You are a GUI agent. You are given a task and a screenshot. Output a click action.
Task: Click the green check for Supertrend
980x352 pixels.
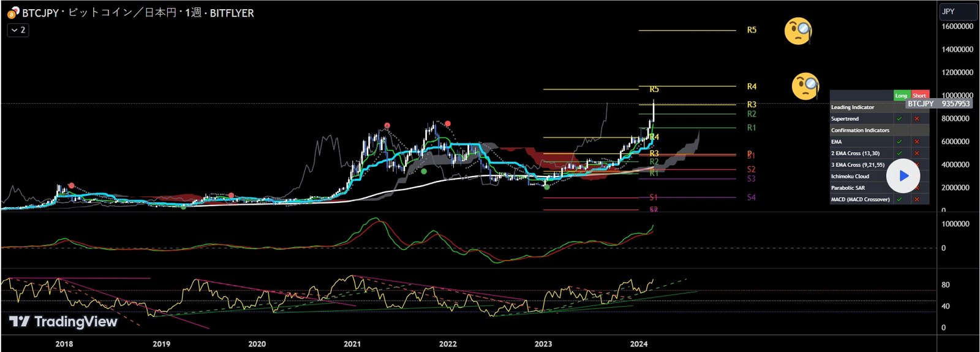(x=899, y=119)
